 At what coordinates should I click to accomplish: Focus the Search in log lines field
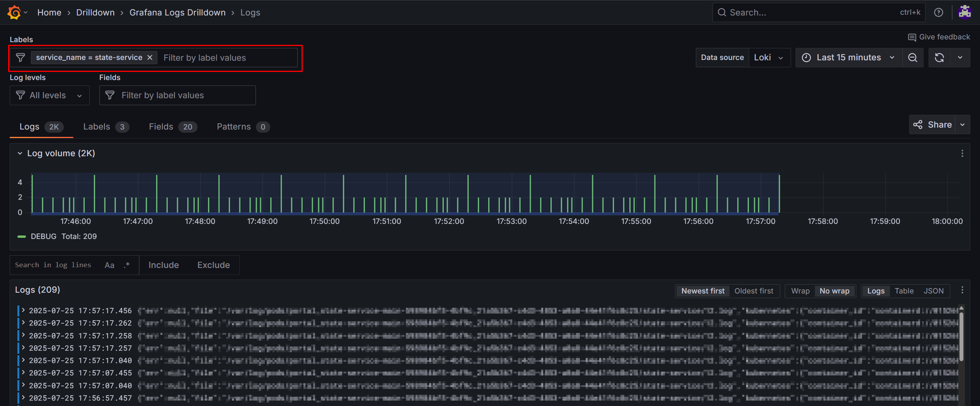click(x=54, y=265)
